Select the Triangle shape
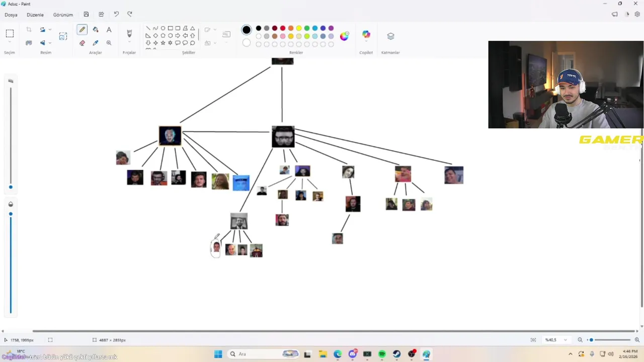This screenshot has height=362, width=644. (193, 28)
